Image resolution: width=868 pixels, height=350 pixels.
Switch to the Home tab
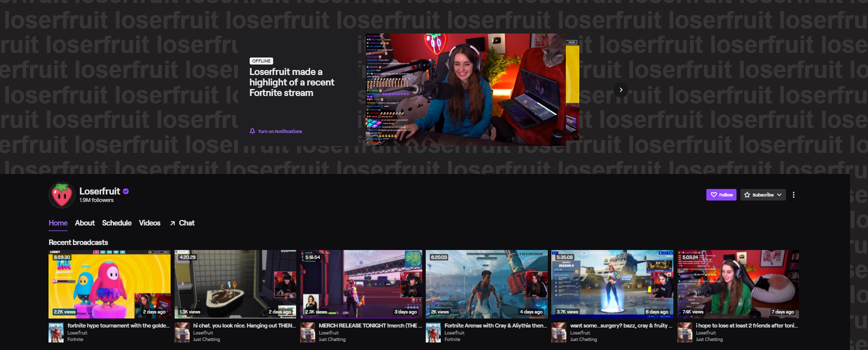click(x=58, y=223)
